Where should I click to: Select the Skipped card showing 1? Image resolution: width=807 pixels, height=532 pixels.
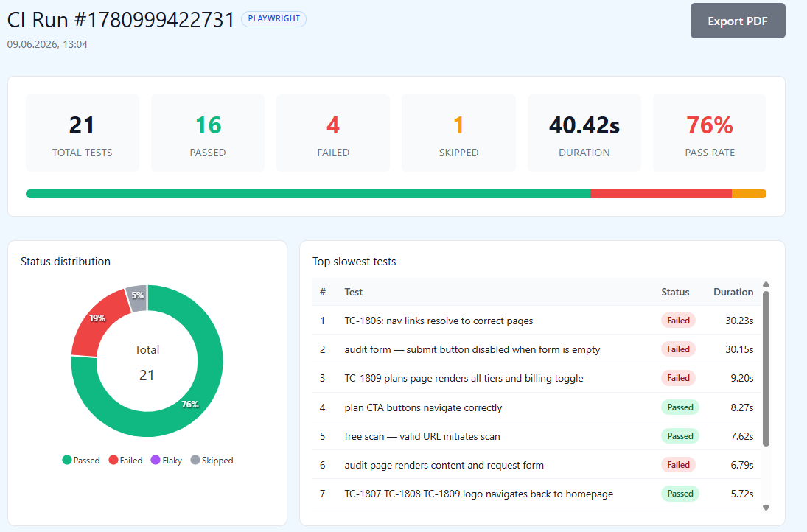(458, 133)
